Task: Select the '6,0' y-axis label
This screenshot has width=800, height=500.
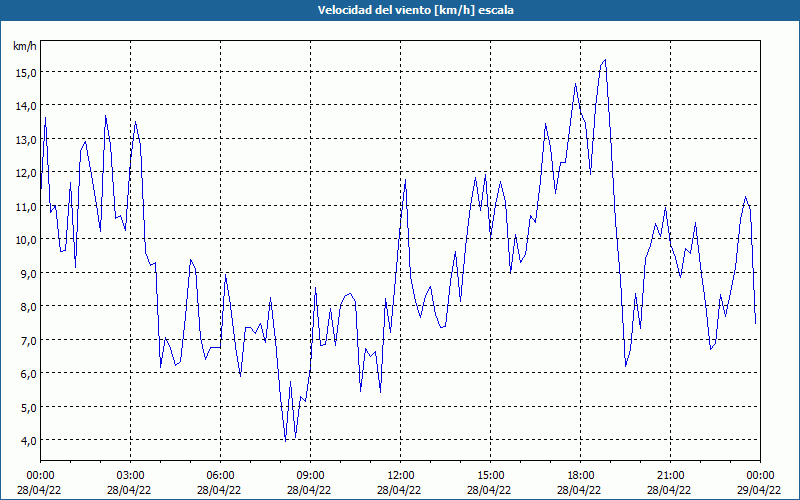Action: 28,373
